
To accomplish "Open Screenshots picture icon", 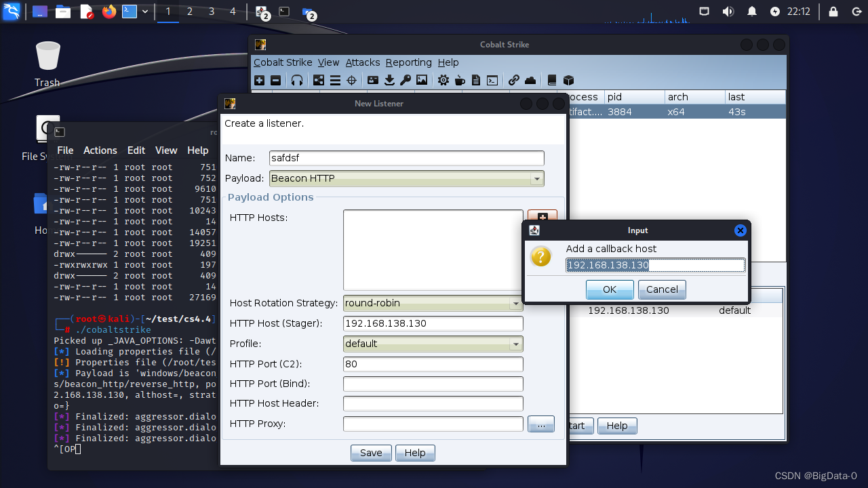I will pos(422,80).
